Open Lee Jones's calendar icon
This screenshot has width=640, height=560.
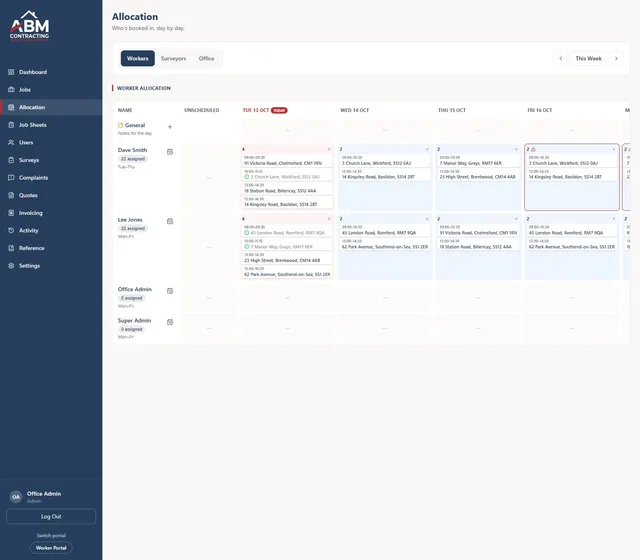(170, 221)
